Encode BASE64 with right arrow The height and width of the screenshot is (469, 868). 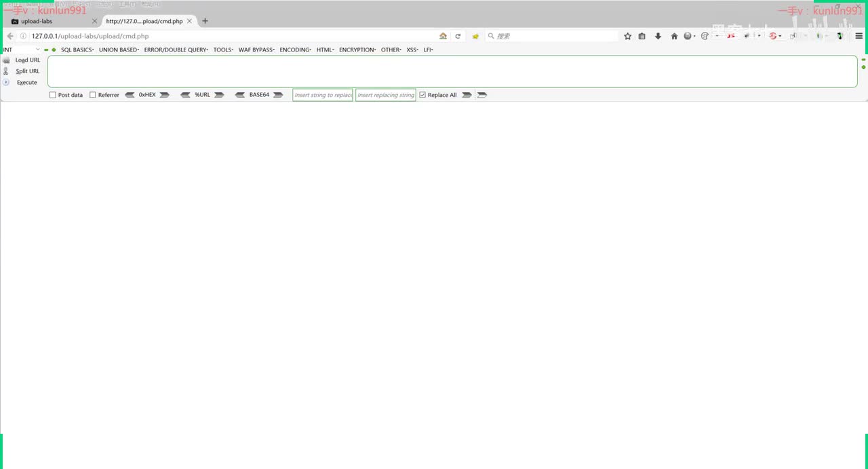[x=278, y=95]
